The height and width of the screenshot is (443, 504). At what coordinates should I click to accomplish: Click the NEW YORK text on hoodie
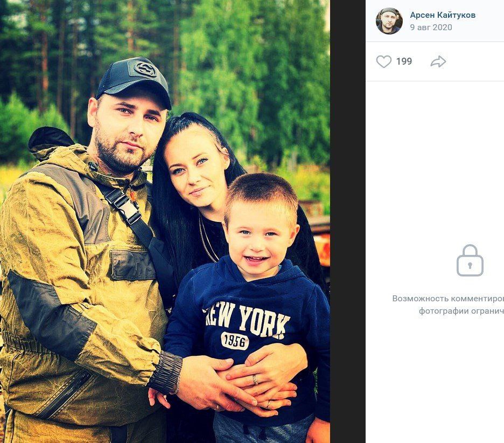click(x=247, y=321)
